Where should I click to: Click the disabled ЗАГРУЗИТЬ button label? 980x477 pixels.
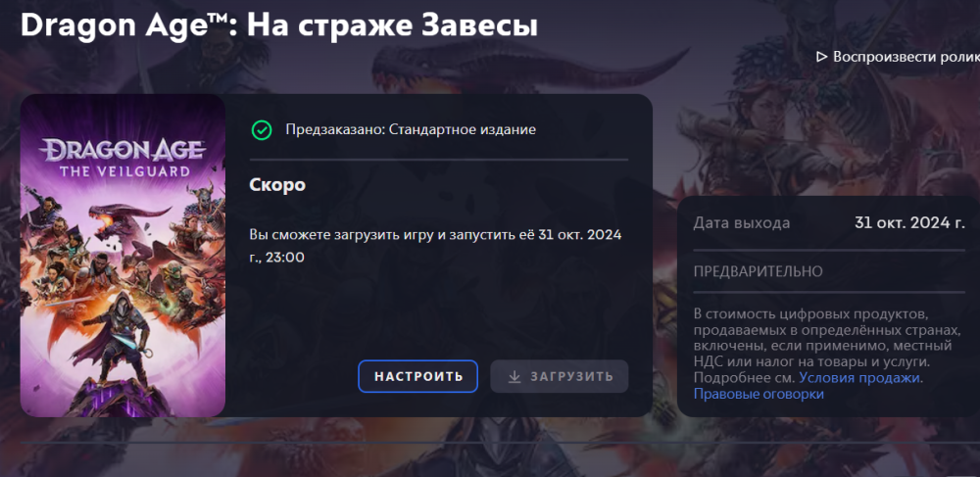click(572, 377)
